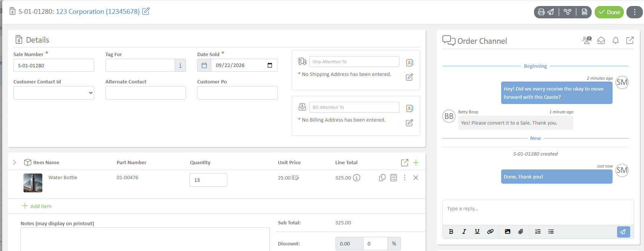The width and height of the screenshot is (644, 251).
Task: Pop out the Order Channel panel
Action: coord(630,40)
